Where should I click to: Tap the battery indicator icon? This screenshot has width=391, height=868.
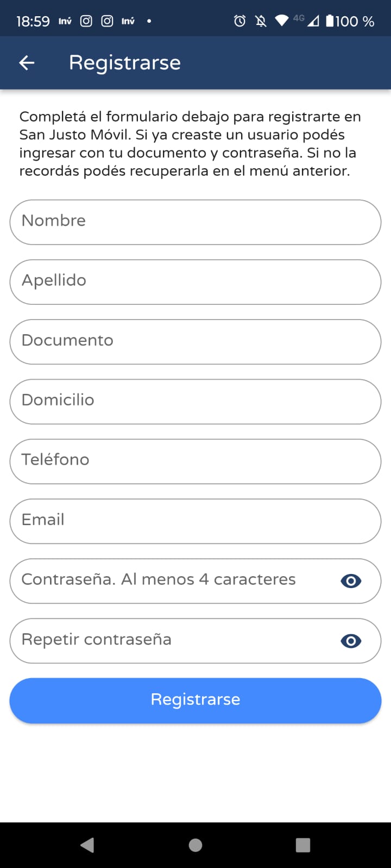pyautogui.click(x=330, y=21)
